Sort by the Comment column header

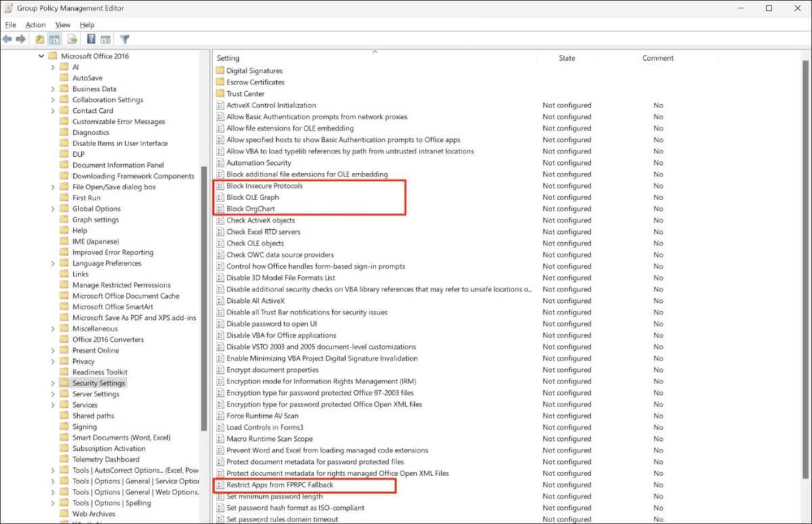(658, 58)
